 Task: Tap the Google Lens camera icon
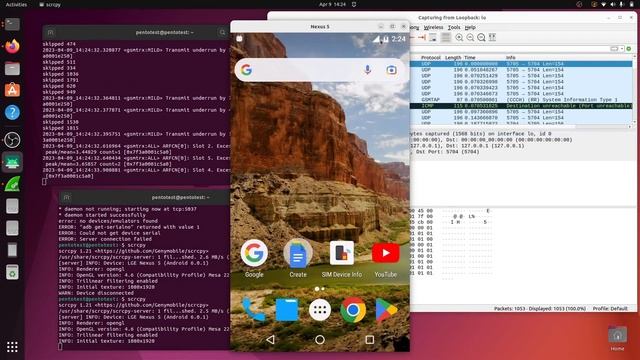pyautogui.click(x=391, y=70)
